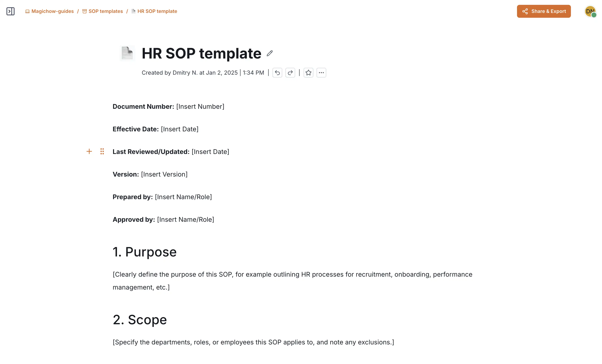The width and height of the screenshot is (602, 364).
Task: Redo the last change
Action: [290, 73]
